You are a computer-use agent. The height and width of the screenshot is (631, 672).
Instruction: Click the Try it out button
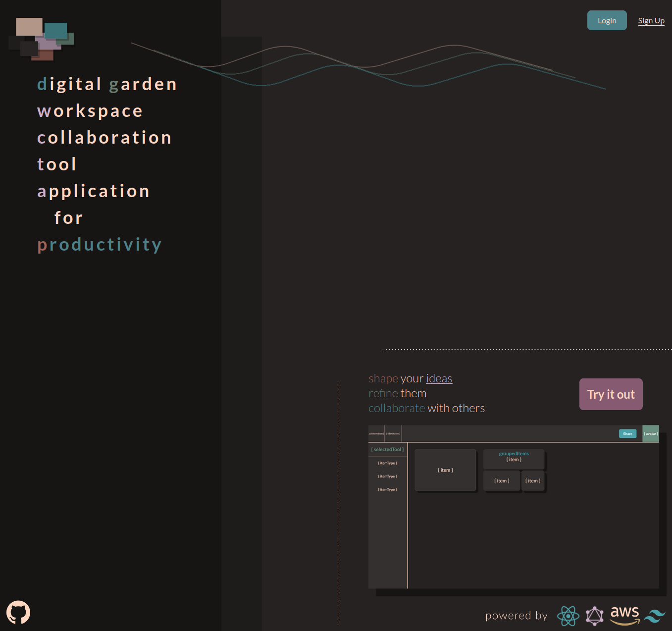click(x=611, y=394)
